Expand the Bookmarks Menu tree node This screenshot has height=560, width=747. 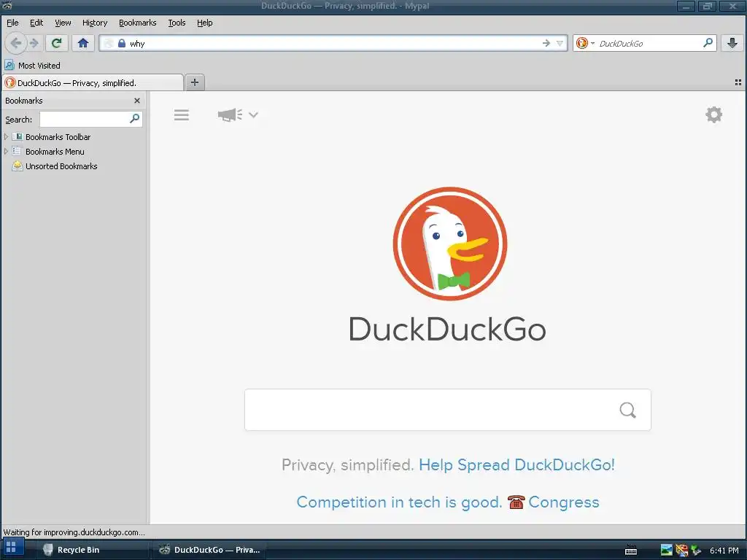6,152
